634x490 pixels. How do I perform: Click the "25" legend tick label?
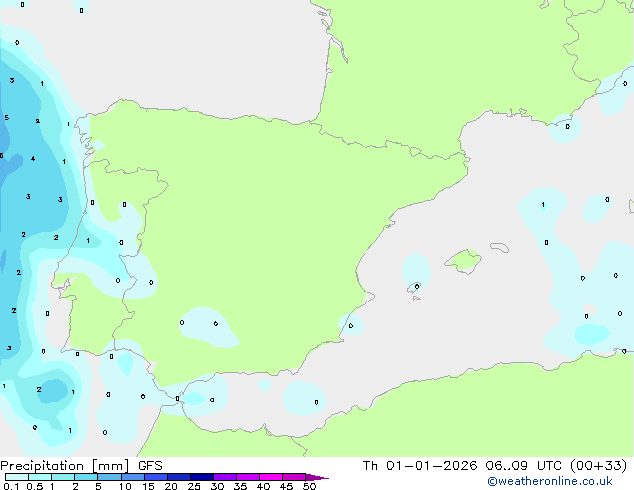pyautogui.click(x=194, y=486)
